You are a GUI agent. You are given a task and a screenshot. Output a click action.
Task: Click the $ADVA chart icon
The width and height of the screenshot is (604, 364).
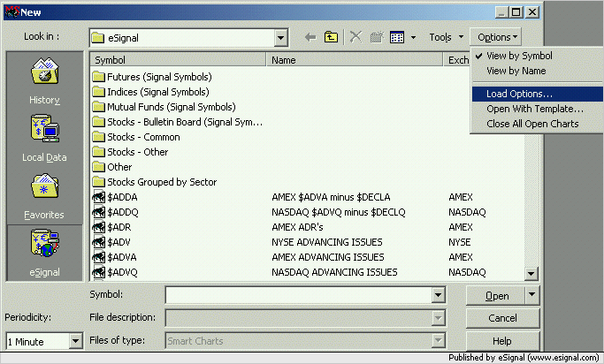tap(99, 257)
